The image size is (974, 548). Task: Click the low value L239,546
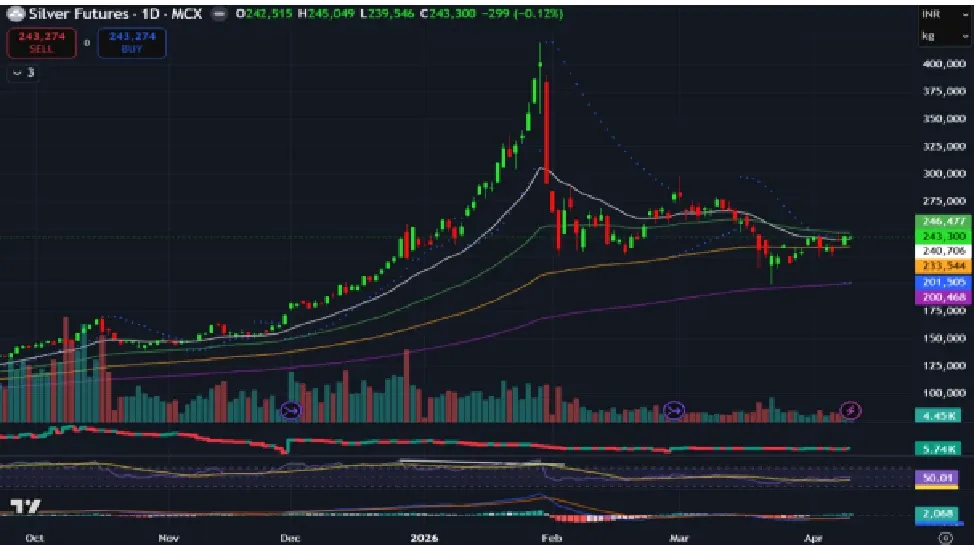coord(387,14)
